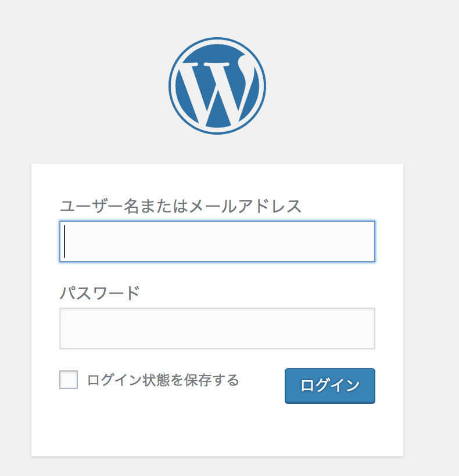Activate the focused username field with blue outline
The image size is (459, 476).
pos(217,241)
